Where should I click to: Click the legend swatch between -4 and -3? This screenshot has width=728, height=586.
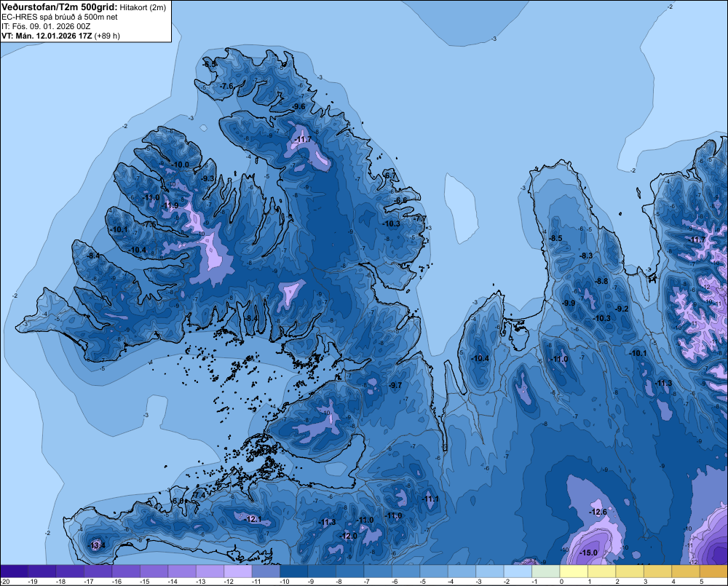[x=462, y=571]
